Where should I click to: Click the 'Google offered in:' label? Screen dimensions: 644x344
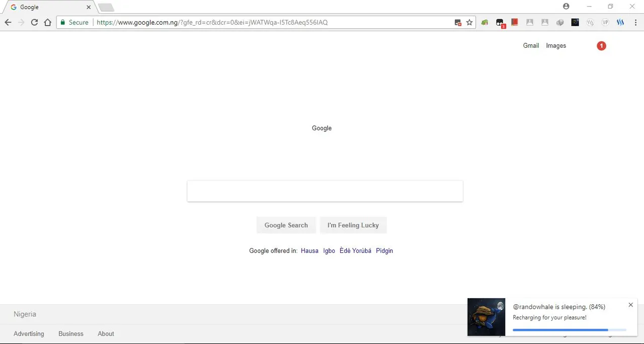pos(273,250)
